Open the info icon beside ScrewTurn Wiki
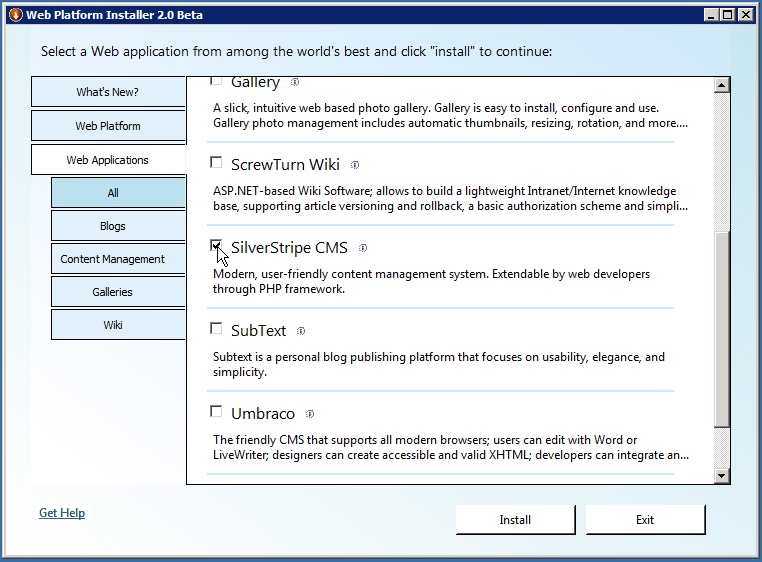Image resolution: width=762 pixels, height=562 pixels. pos(355,165)
